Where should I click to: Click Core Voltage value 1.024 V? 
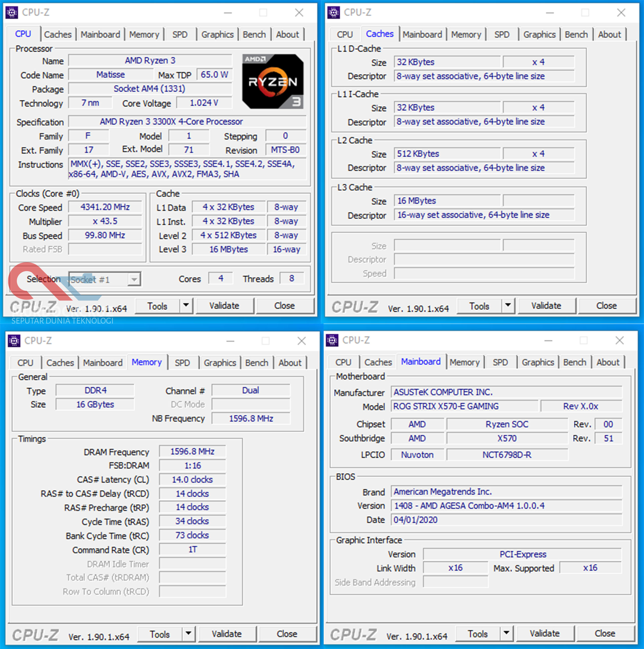pos(204,103)
